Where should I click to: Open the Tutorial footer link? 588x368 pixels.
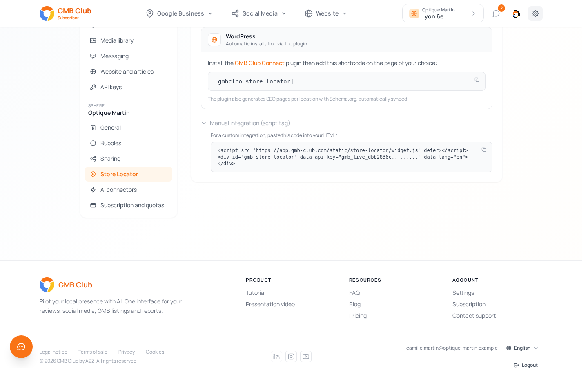256,293
